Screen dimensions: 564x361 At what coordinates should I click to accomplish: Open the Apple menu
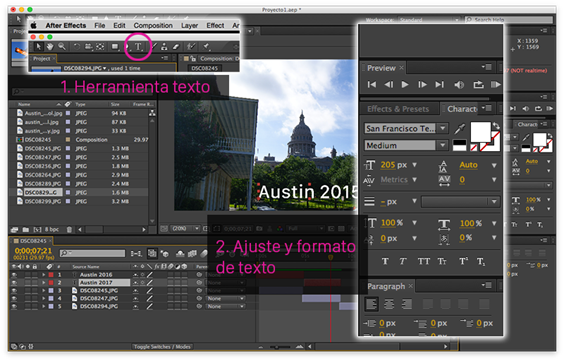[33, 25]
